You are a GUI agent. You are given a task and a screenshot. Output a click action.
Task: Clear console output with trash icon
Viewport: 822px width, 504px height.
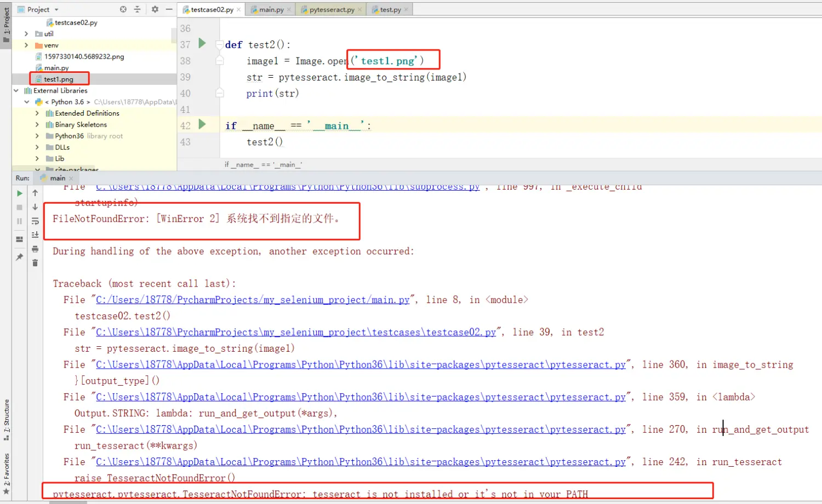[35, 263]
